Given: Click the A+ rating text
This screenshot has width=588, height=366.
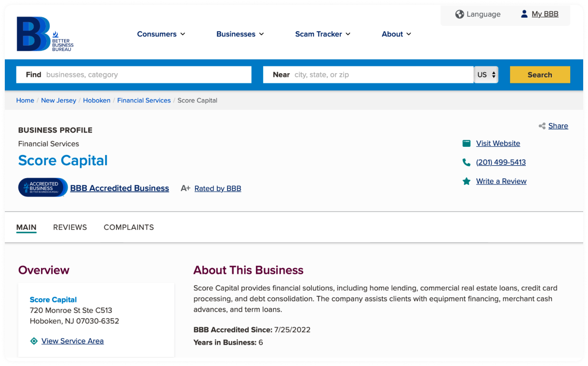Looking at the screenshot, I should coord(186,188).
